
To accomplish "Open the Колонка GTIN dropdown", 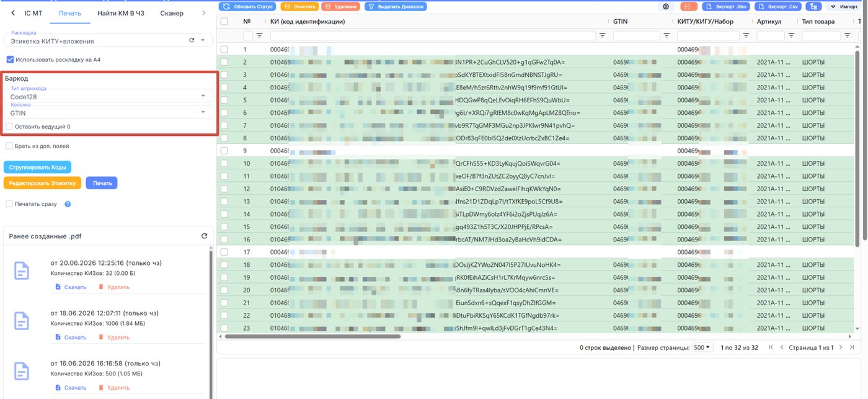I will pyautogui.click(x=108, y=112).
